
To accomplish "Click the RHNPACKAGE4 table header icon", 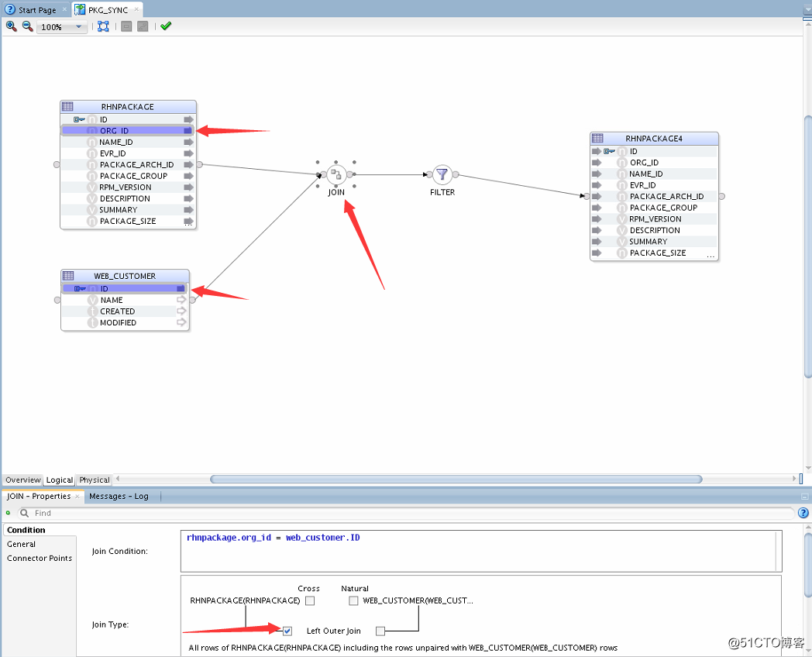I will coord(597,138).
